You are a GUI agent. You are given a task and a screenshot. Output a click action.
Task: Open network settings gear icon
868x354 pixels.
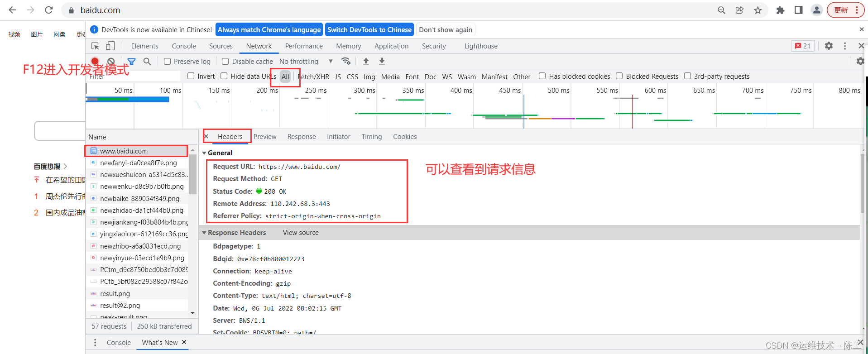[x=860, y=61]
